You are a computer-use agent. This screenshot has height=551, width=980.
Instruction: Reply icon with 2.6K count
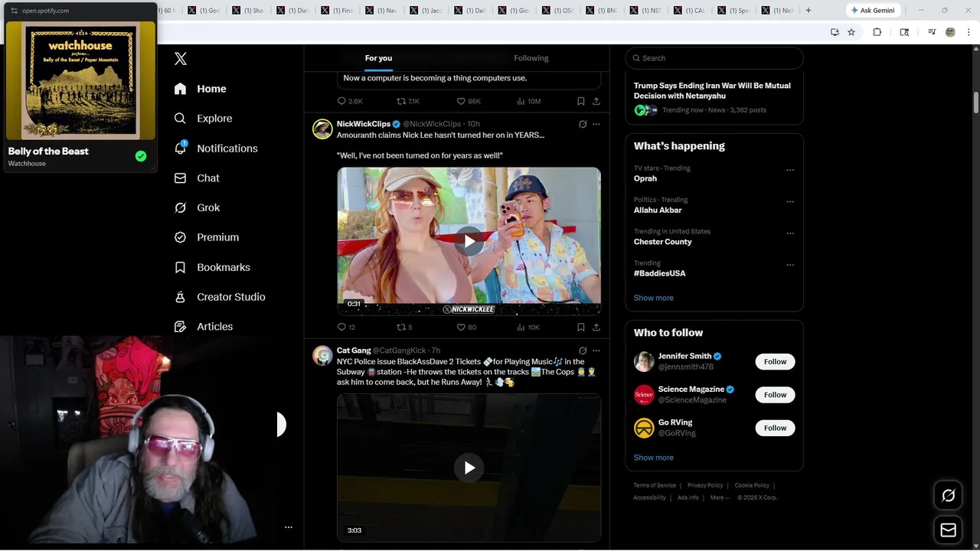tap(341, 101)
